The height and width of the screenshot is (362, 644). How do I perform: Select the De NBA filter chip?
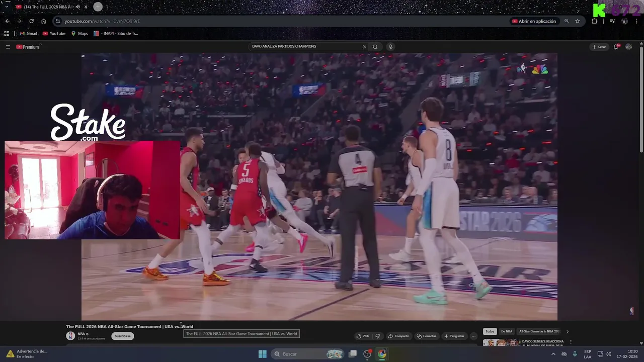pyautogui.click(x=507, y=331)
